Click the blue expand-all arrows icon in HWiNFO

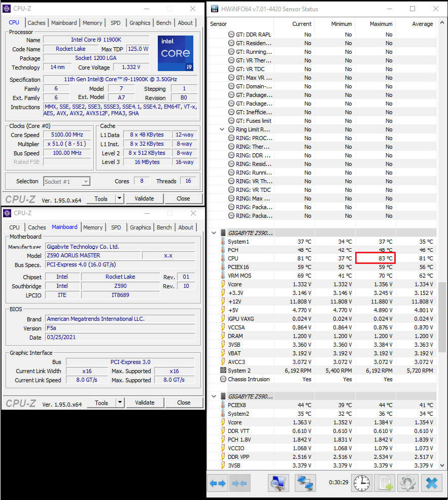coord(218,483)
